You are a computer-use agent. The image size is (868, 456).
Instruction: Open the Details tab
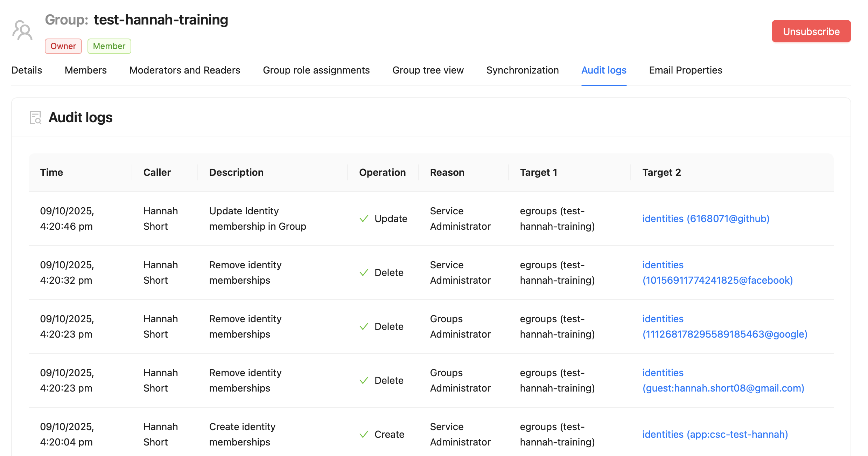[x=27, y=70]
